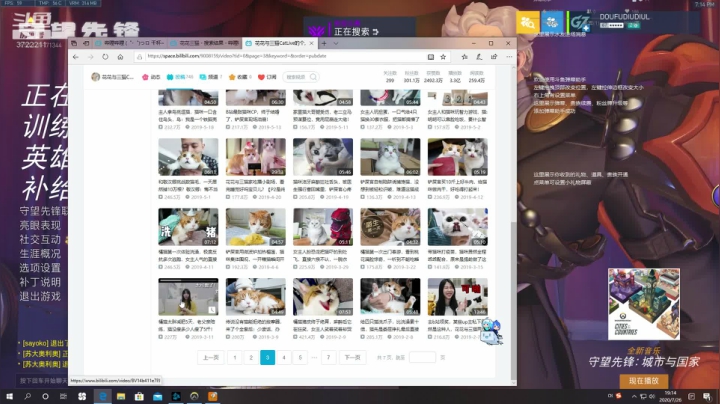Open the 04:57 cat with yellow food video

click(256, 227)
